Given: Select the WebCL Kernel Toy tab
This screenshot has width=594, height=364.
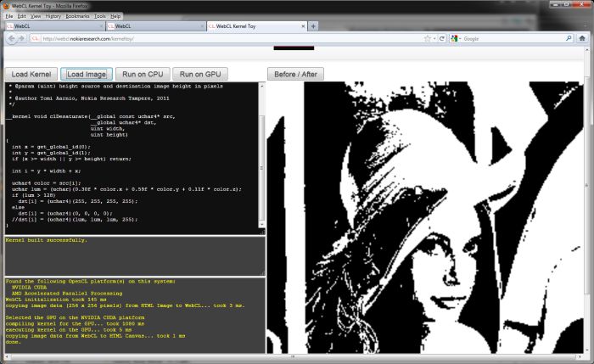Looking at the screenshot, I should pyautogui.click(x=257, y=26).
